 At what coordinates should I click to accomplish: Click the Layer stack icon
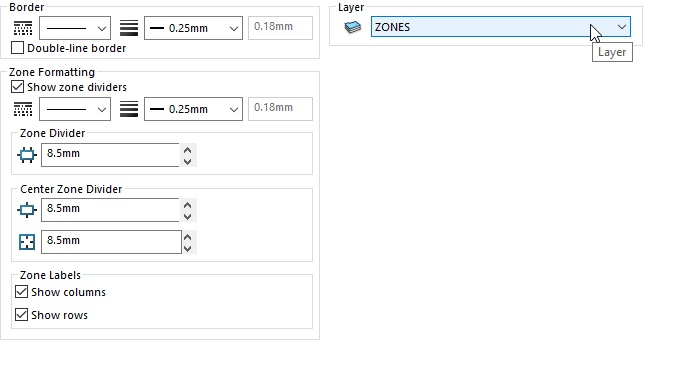click(353, 27)
